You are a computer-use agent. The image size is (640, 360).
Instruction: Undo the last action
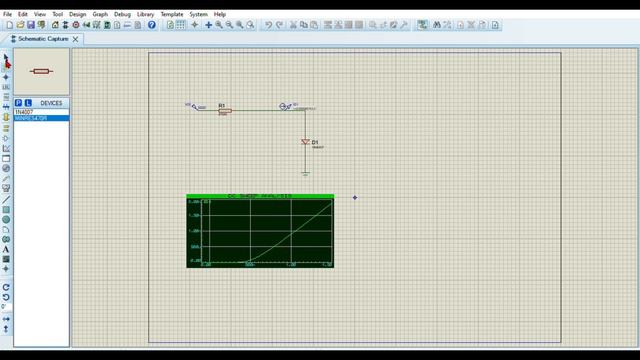268,25
